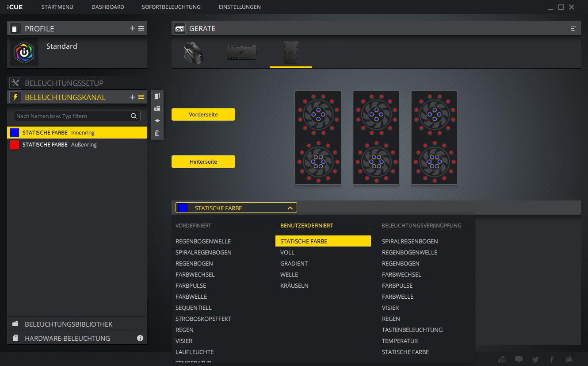Add a new profile with the plus icon
The width and height of the screenshot is (588, 366).
132,28
